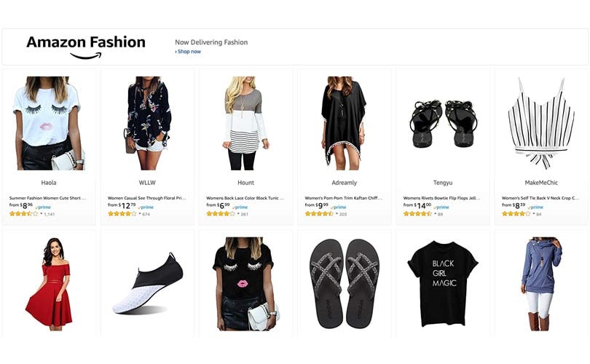Select the white water shoe image
The image size is (590, 364).
pyautogui.click(x=147, y=284)
